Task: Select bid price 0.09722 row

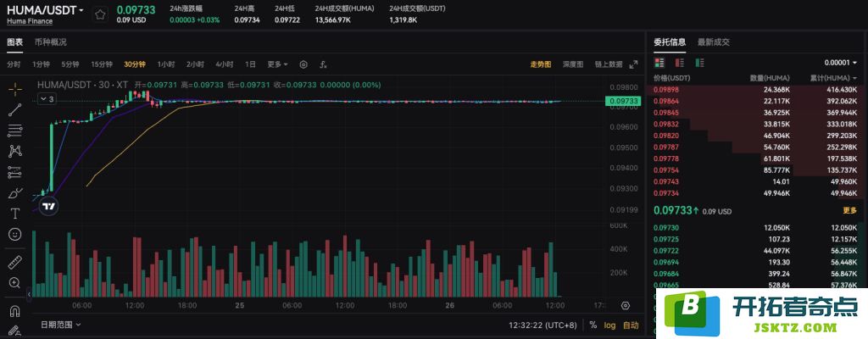Action: click(755, 250)
